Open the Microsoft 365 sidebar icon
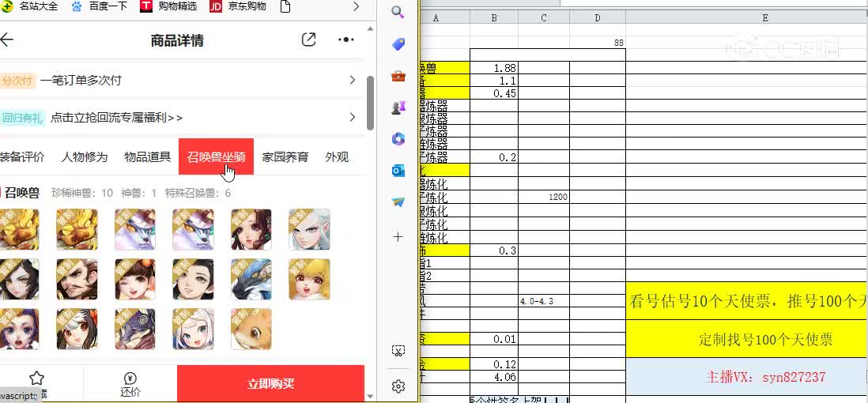 click(398, 140)
